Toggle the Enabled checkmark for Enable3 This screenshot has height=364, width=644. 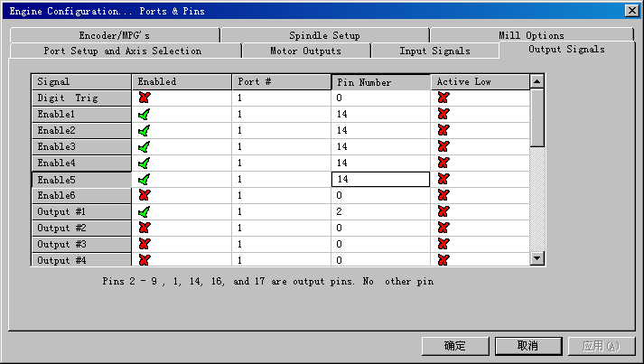coord(145,146)
